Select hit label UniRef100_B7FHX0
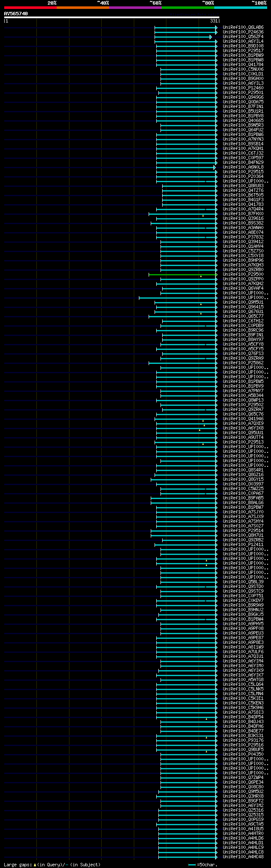Viewport: 271px width, 868px height. pyautogui.click(x=243, y=214)
